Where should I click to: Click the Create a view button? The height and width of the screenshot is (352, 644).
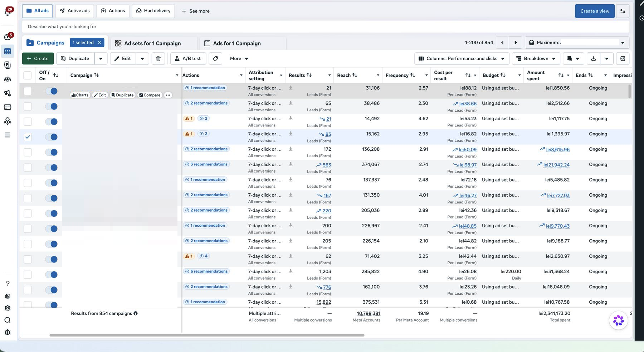[595, 11]
